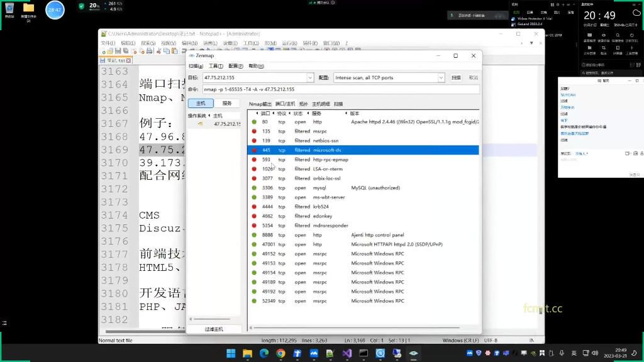The width and height of the screenshot is (644, 362).
Task: Switch to the rightmost 扫描 tab
Action: 338,104
